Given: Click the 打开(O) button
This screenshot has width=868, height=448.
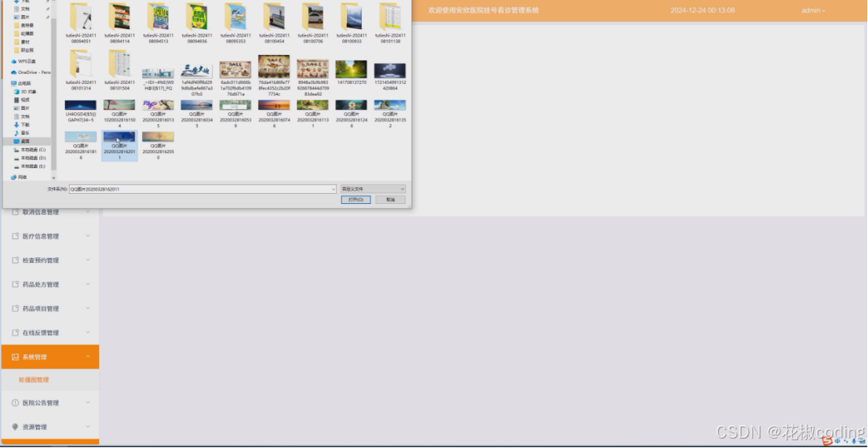Looking at the screenshot, I should pyautogui.click(x=356, y=199).
